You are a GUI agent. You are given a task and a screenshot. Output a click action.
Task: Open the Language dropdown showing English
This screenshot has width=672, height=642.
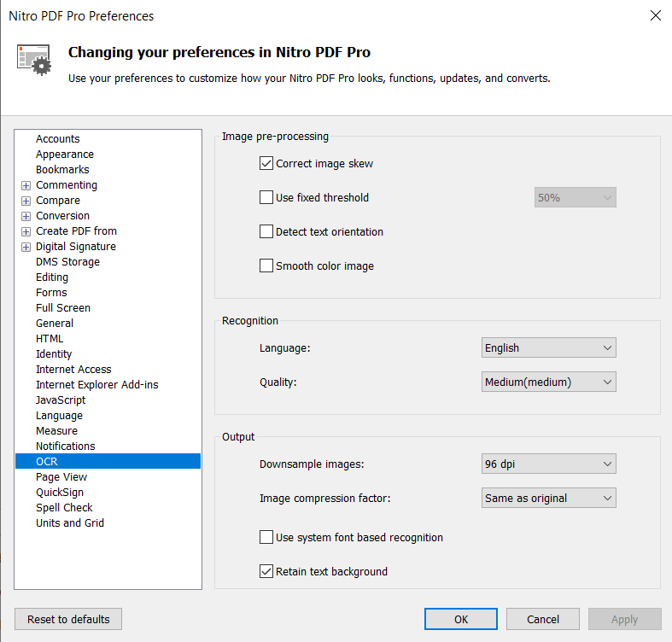(548, 347)
